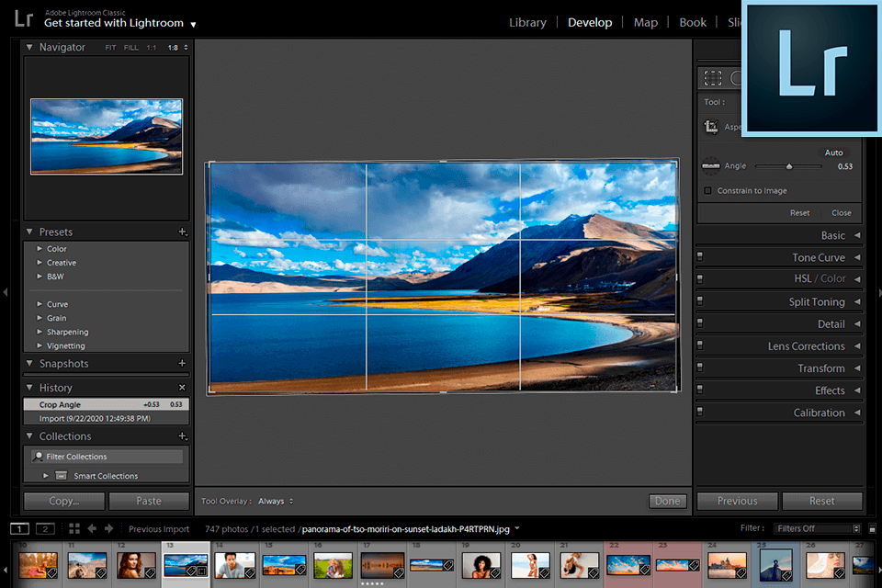Viewport: 882px width, 588px height.
Task: Select the crop frame tool icon
Action: point(711,127)
